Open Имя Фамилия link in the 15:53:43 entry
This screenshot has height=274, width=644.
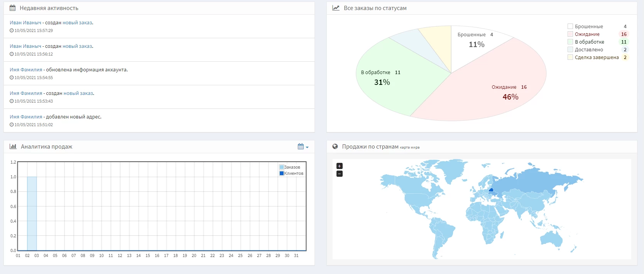click(x=26, y=93)
